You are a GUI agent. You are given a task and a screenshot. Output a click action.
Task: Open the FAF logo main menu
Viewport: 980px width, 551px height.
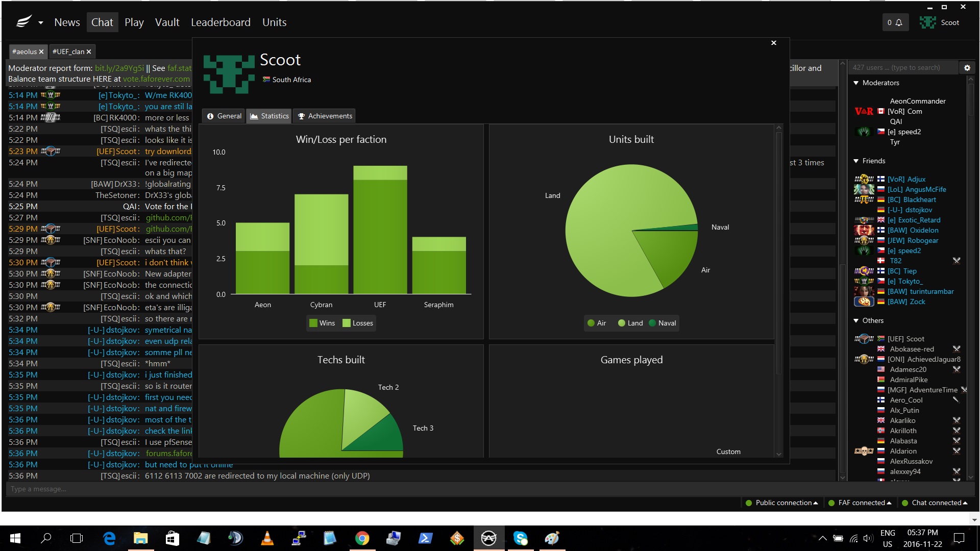[24, 22]
